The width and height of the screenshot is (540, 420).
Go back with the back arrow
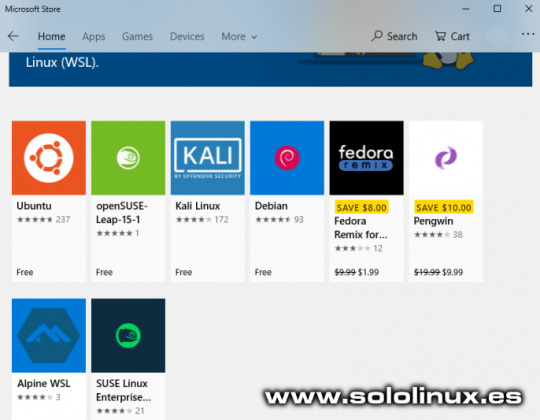coord(13,36)
